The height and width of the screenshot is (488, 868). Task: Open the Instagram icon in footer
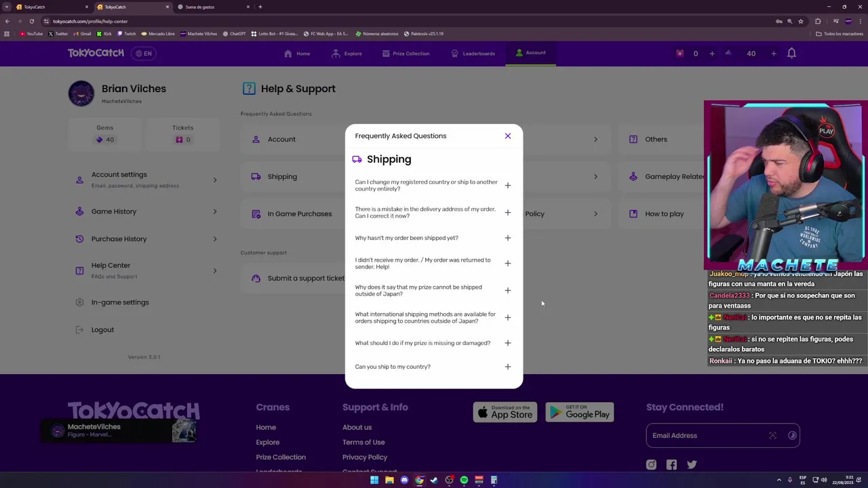(x=651, y=464)
